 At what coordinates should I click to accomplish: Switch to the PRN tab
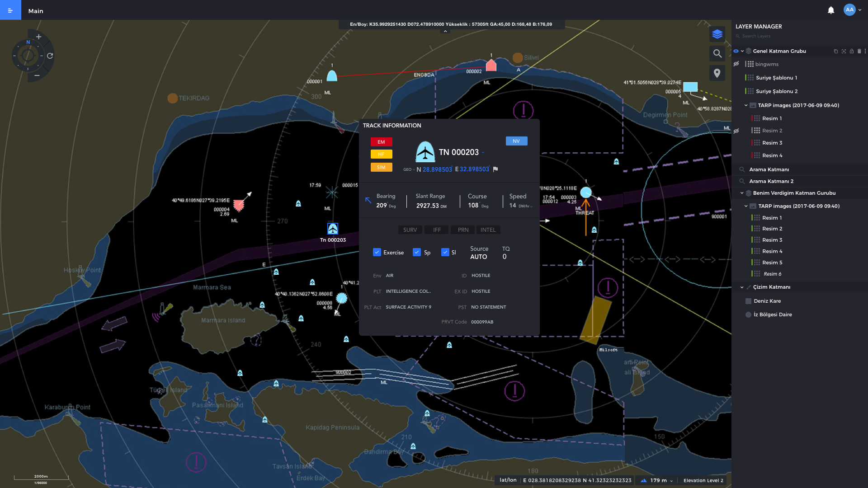(x=463, y=230)
